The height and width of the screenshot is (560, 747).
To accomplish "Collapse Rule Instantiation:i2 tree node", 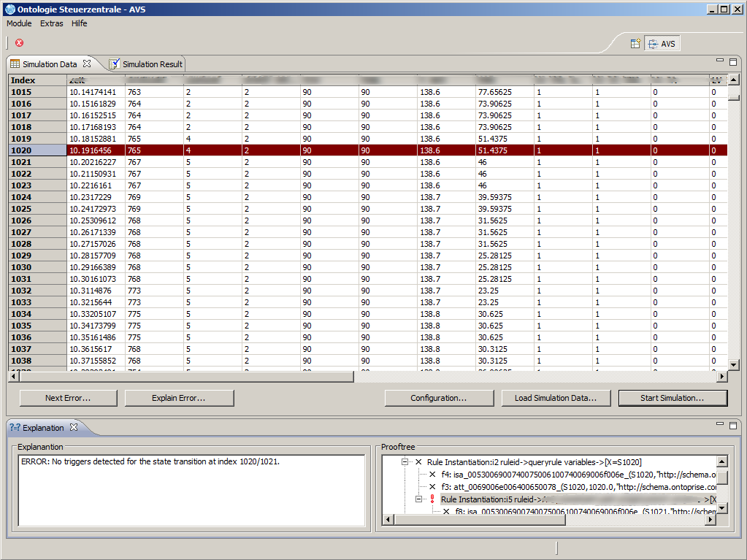I will [405, 462].
